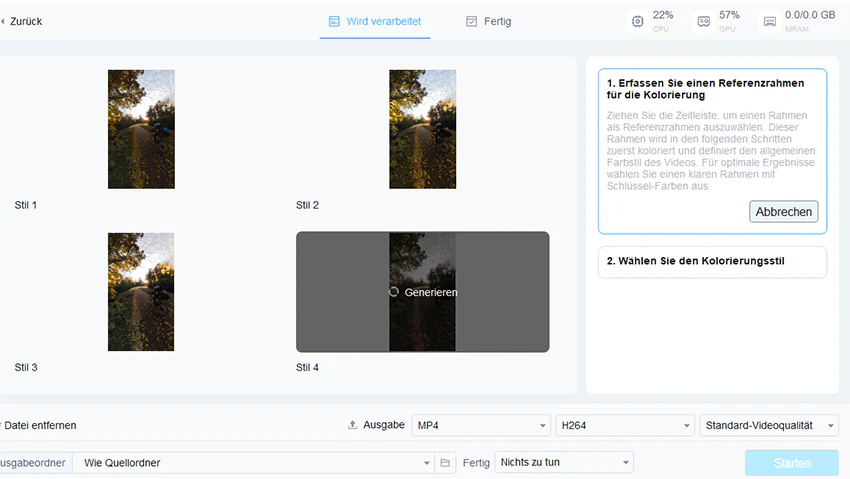Select the Stil 1 thumbnail
This screenshot has height=479, width=850.
[141, 129]
